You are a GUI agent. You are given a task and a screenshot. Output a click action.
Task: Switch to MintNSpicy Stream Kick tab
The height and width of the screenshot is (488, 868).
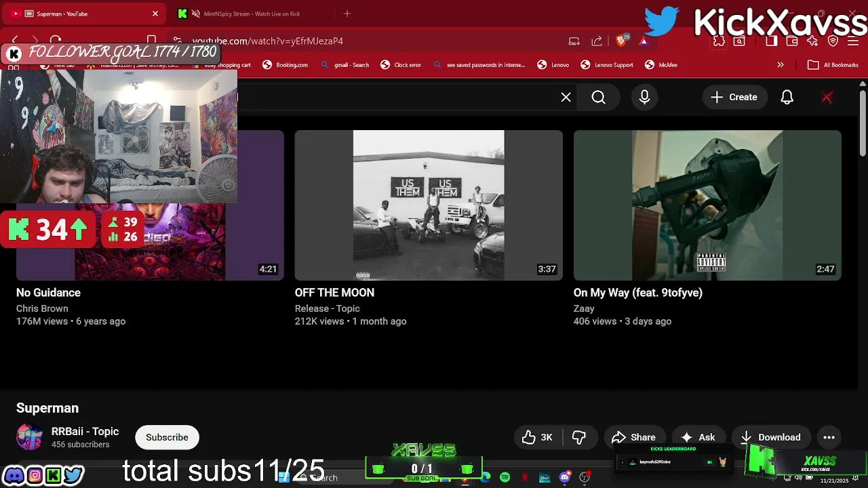tap(251, 14)
